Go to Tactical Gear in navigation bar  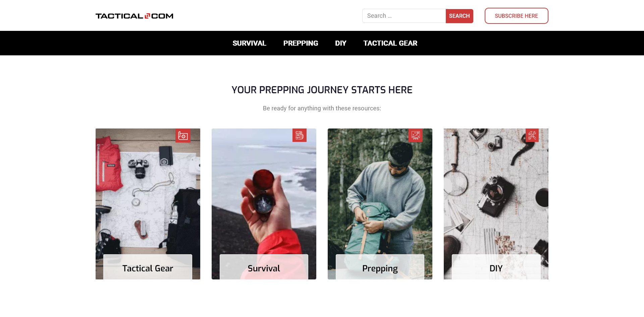tap(390, 43)
